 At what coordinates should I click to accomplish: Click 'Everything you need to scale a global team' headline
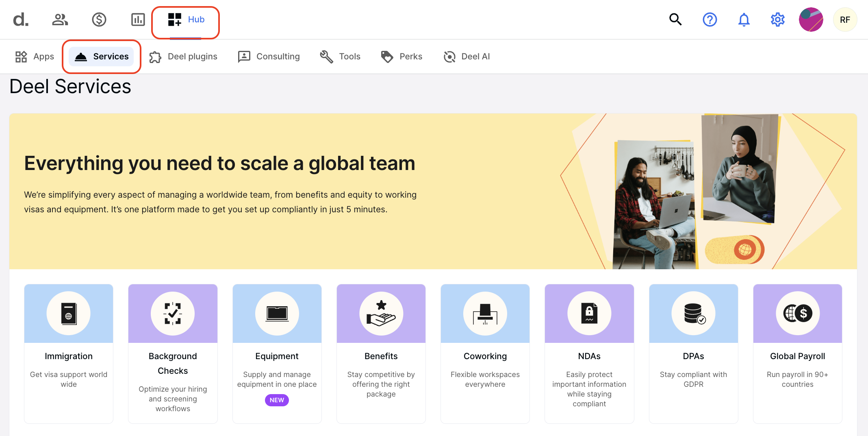pyautogui.click(x=220, y=163)
